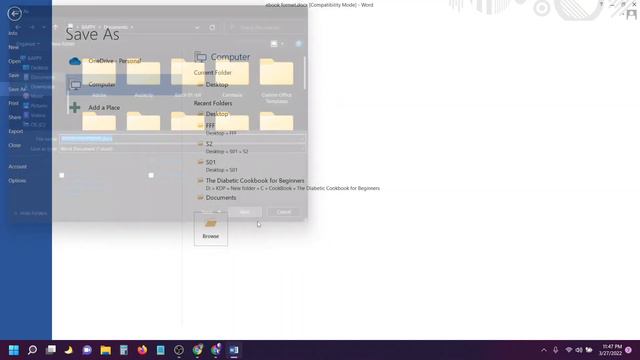
Task: Open the Windows Start menu
Action: coord(14,350)
